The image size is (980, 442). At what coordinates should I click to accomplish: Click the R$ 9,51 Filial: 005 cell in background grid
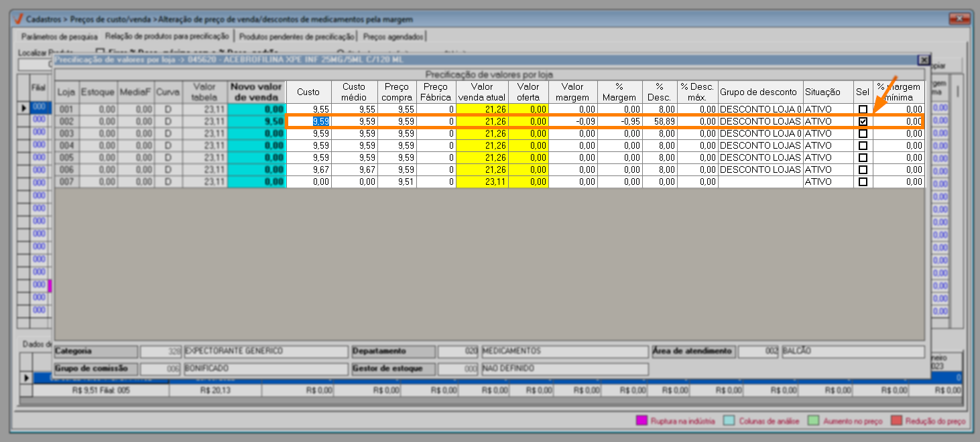(x=101, y=390)
